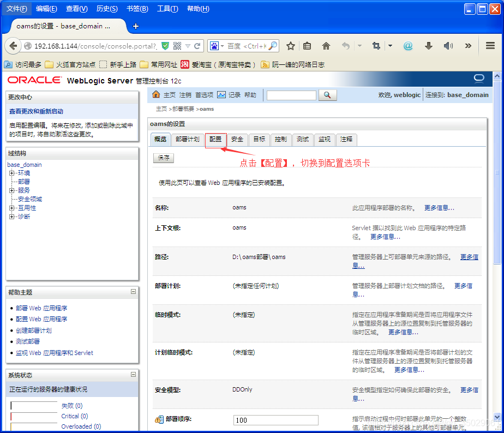Click the page vertical scrollbar thumb
504x433 pixels.
coord(497,173)
